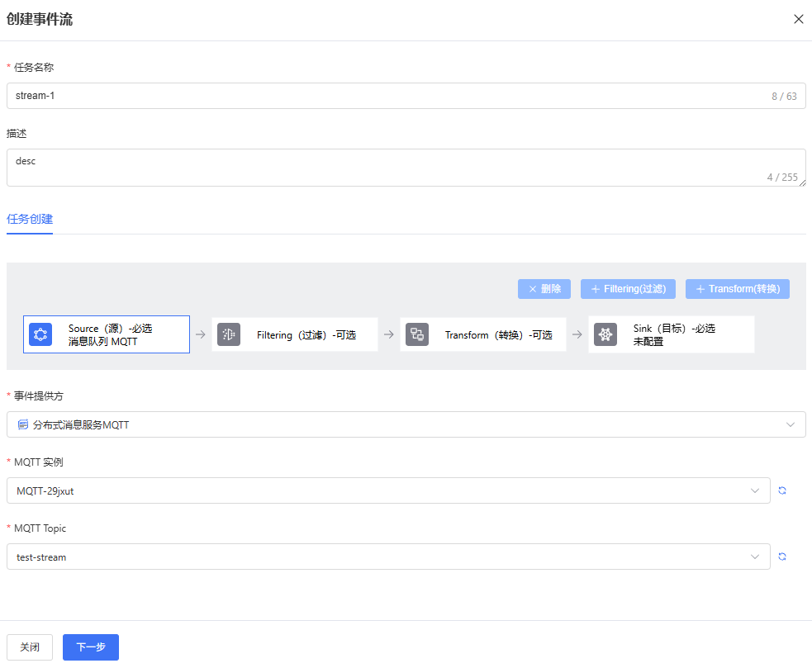The width and height of the screenshot is (812, 668).
Task: Click the plus icon on Filtering button
Action: (x=596, y=289)
